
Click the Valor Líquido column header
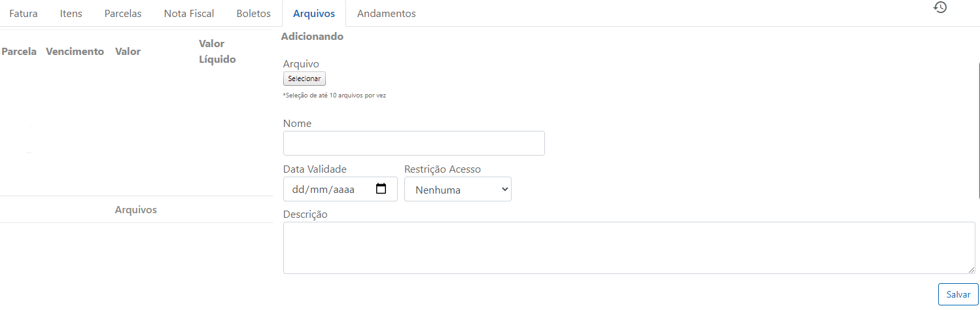pyautogui.click(x=217, y=52)
